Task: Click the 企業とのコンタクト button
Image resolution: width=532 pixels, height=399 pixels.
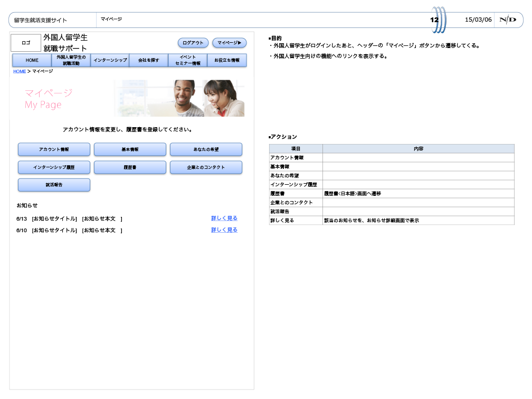Action: (x=206, y=167)
